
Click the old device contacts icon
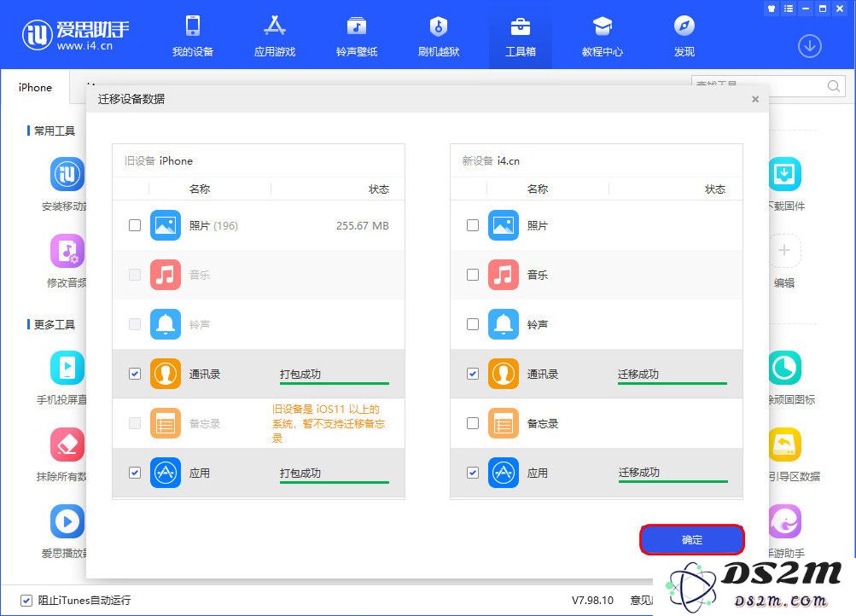point(166,374)
